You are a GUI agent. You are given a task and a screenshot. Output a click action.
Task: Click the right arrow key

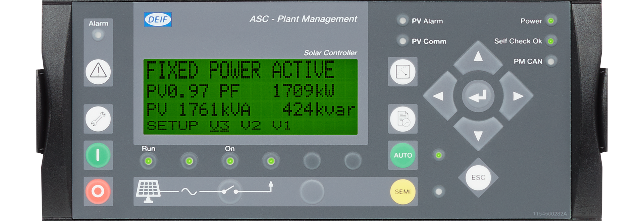coord(517,96)
